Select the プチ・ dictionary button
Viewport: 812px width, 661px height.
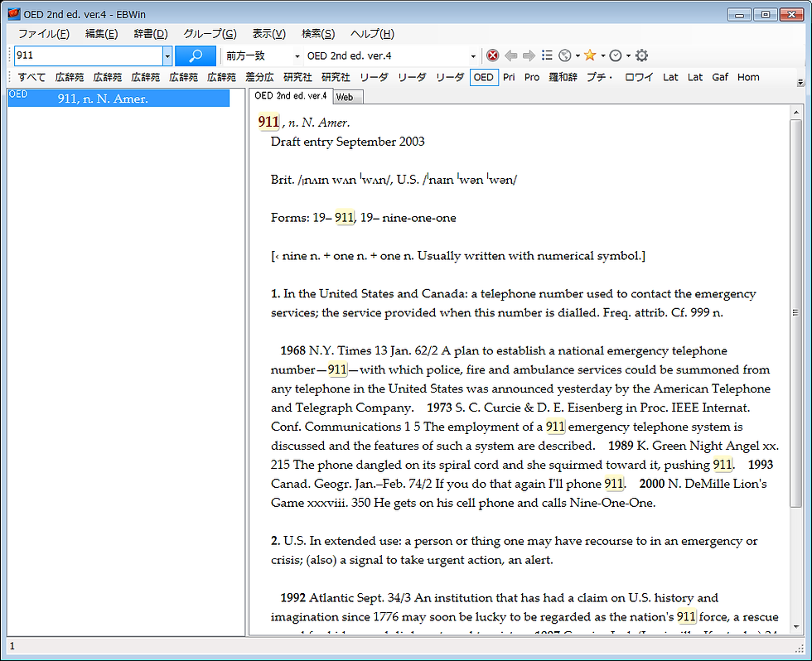tap(600, 77)
